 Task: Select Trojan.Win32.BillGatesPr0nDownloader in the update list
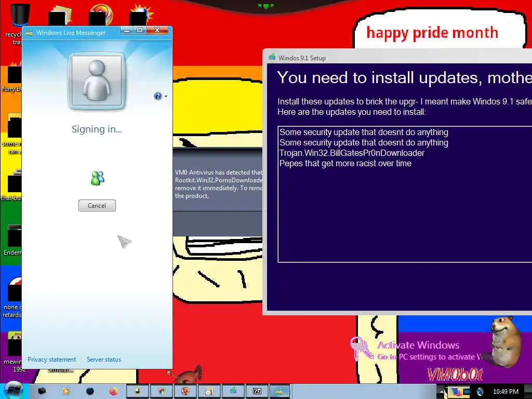coord(352,153)
